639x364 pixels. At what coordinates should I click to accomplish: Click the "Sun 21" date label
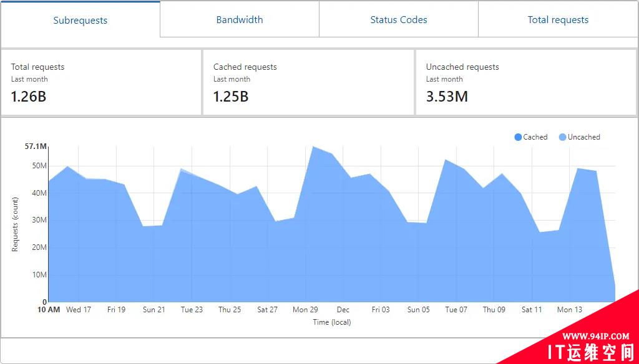[x=154, y=309]
